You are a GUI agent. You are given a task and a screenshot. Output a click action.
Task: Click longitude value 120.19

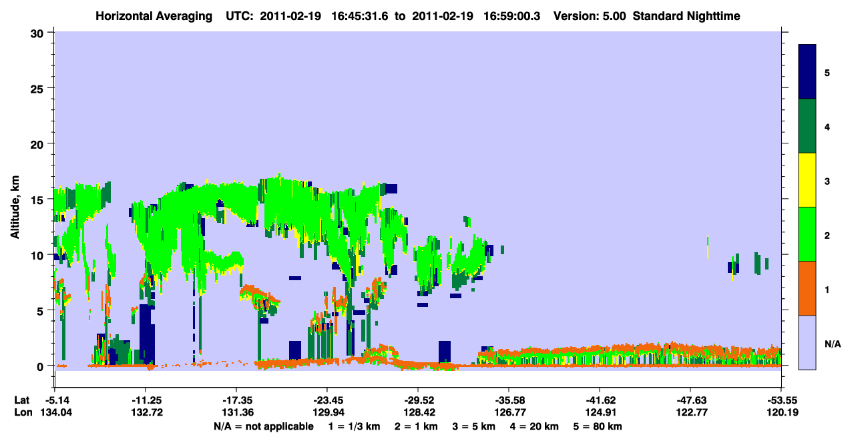[781, 412]
